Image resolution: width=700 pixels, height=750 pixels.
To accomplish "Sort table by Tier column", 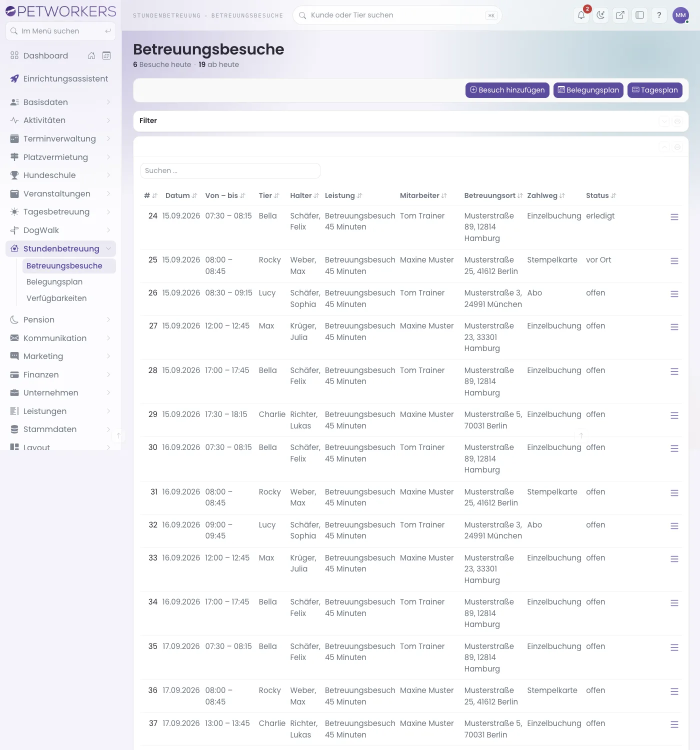I will (269, 195).
